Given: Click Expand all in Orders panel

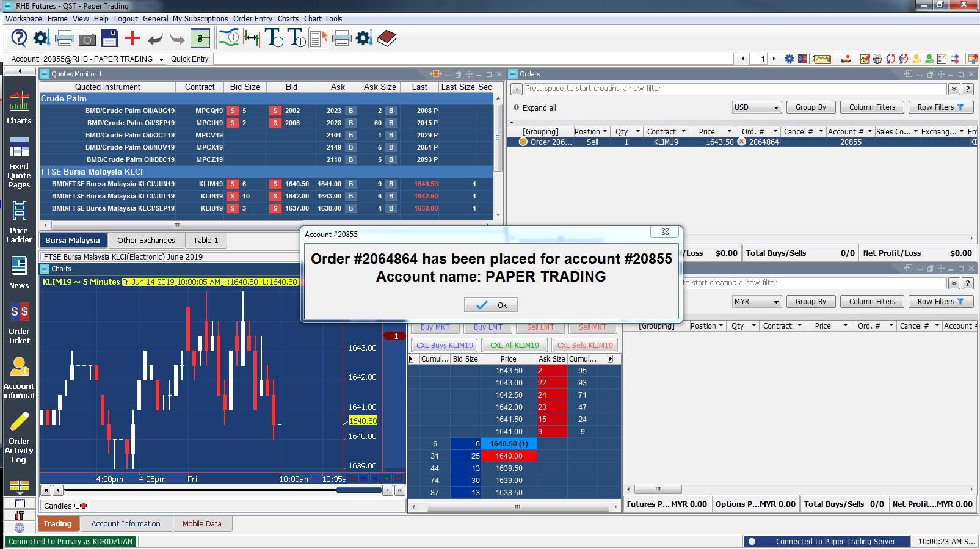Looking at the screenshot, I should coord(534,107).
